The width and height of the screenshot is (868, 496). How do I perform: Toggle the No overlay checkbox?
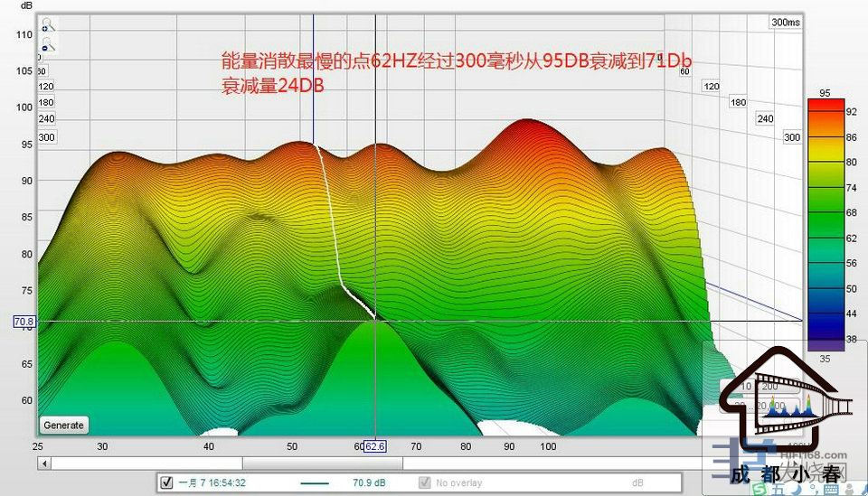(424, 483)
